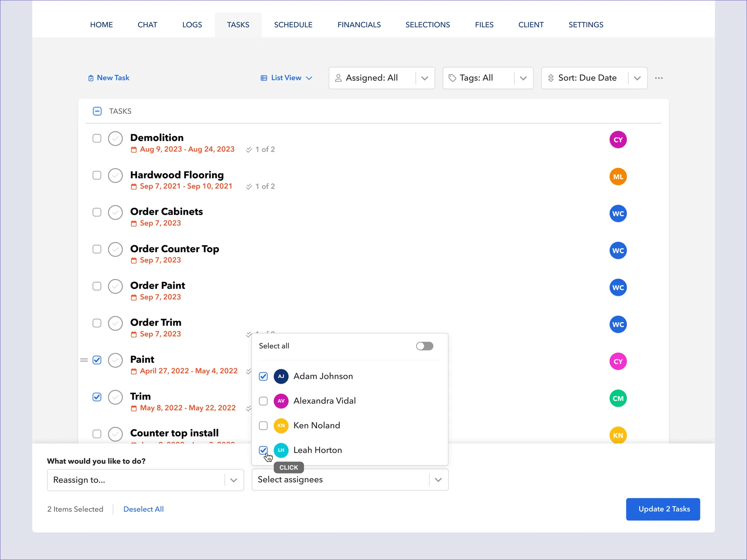Click the WC avatar on Order Paint row
Viewport: 747px width, 560px height.
[618, 287]
